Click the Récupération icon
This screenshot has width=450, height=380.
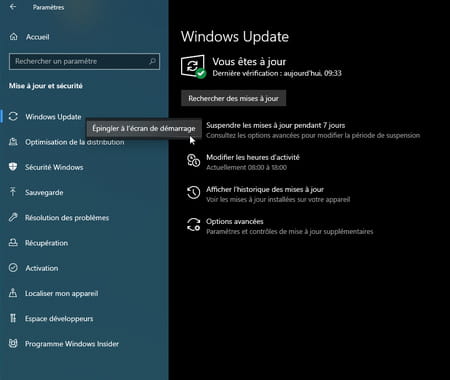[x=13, y=243]
